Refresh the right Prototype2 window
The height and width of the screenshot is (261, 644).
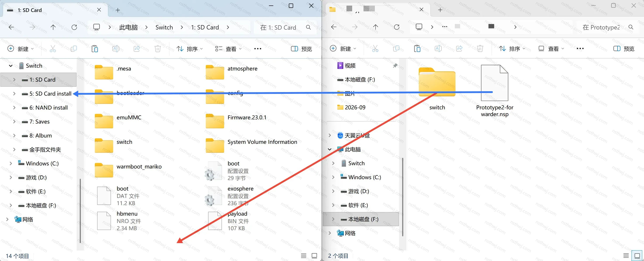[x=397, y=27]
